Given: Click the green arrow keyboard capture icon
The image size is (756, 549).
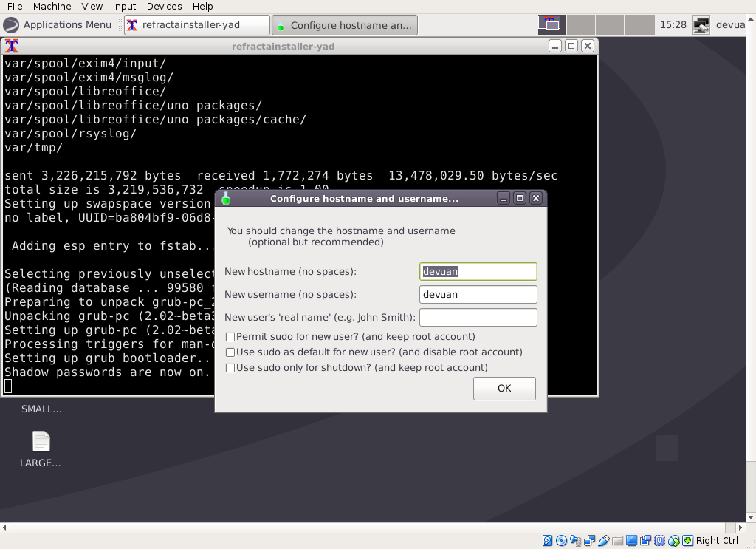Looking at the screenshot, I should [688, 540].
